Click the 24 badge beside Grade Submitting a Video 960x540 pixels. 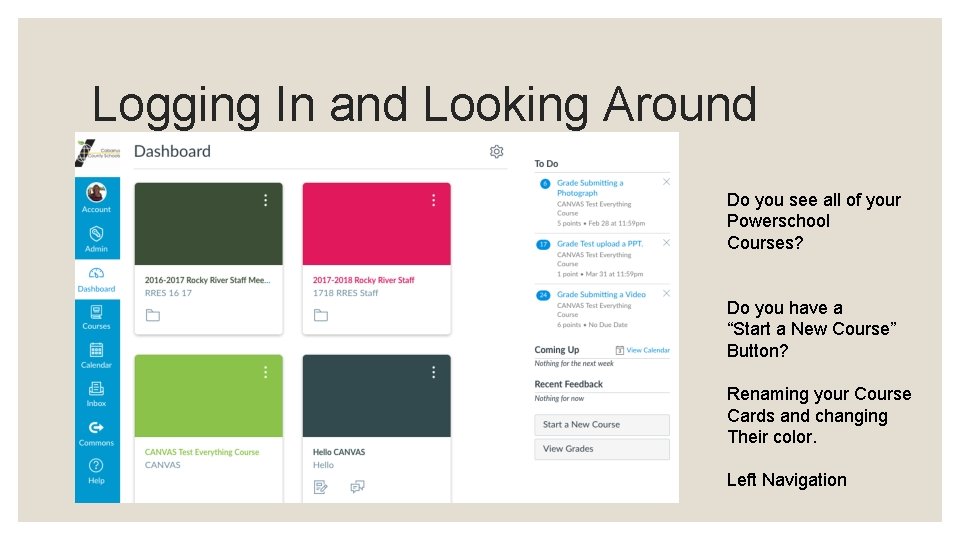[x=543, y=295]
